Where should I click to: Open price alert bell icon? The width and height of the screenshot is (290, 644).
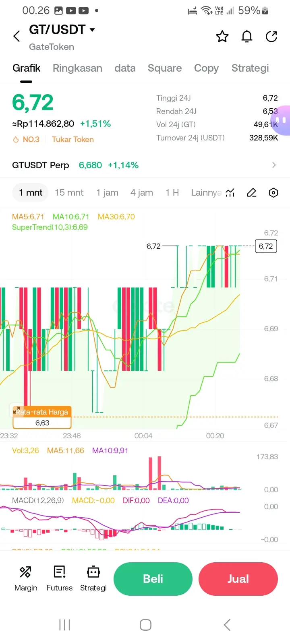click(247, 37)
